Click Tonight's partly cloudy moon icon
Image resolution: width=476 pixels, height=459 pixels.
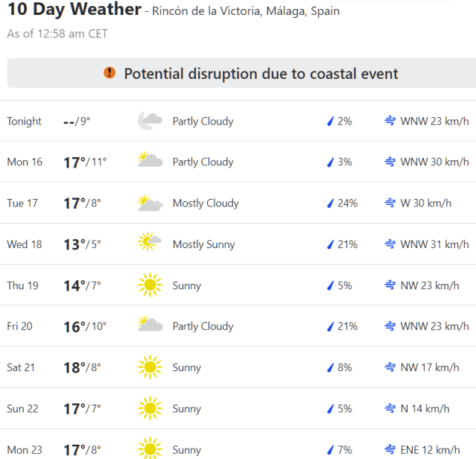pos(150,121)
